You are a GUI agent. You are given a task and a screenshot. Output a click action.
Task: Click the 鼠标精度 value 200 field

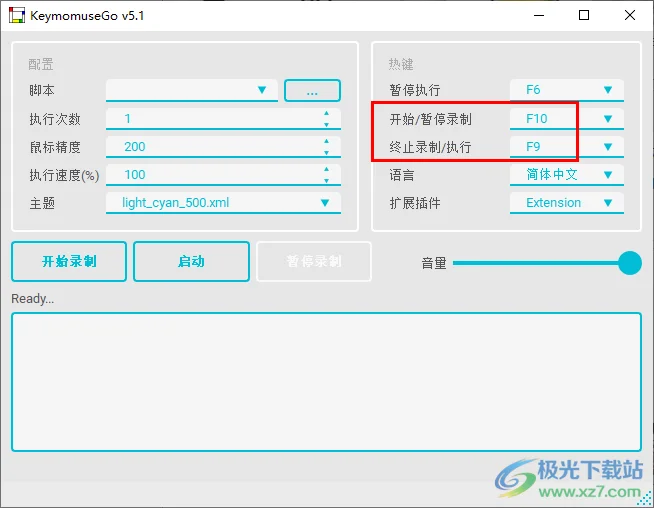(223, 147)
